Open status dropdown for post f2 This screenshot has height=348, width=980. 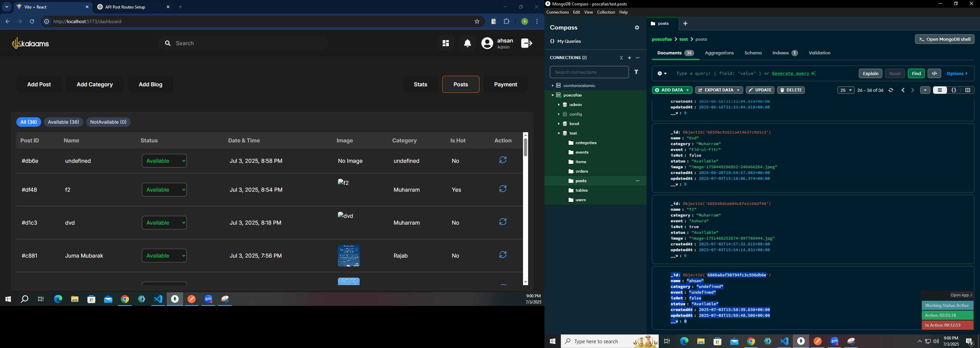click(164, 190)
